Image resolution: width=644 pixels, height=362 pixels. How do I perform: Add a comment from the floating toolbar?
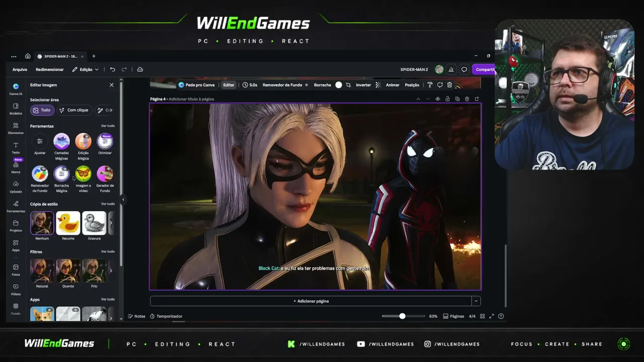coord(440,85)
